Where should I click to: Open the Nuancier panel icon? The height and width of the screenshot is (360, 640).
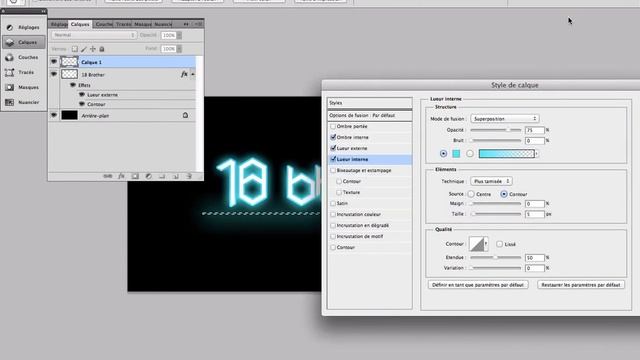coord(10,102)
